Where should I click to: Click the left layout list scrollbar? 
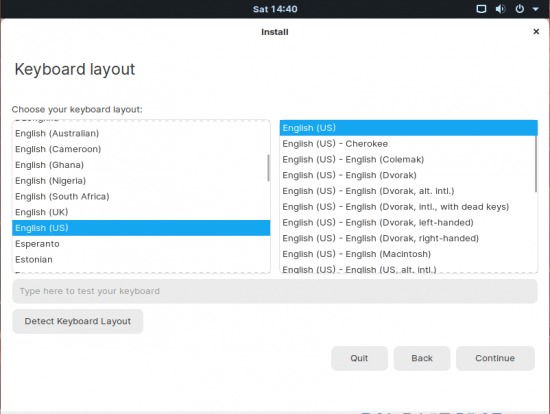(268, 168)
